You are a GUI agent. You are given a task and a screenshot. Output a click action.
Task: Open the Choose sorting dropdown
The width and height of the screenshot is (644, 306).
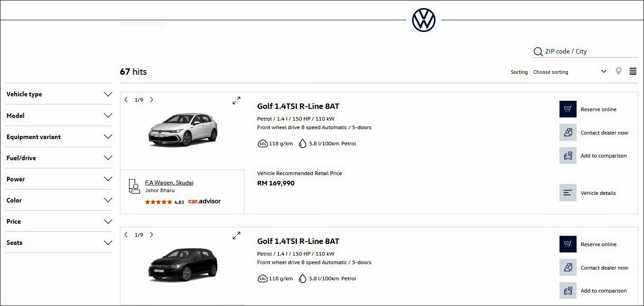569,72
